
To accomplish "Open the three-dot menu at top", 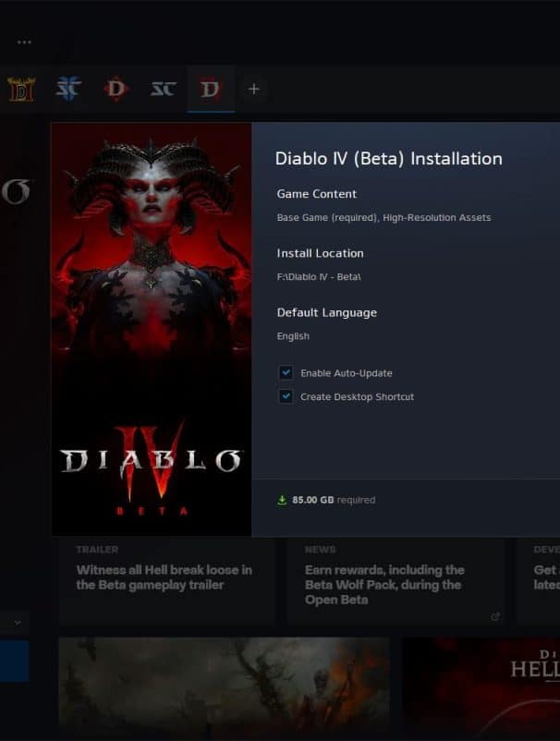I will pyautogui.click(x=24, y=43).
